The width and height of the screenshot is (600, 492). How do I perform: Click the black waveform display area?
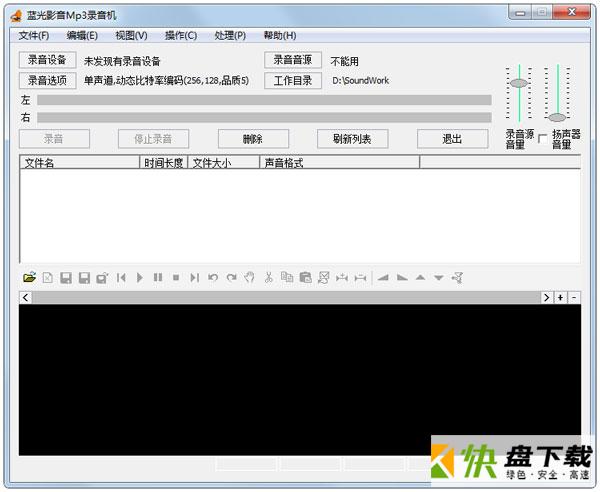(300, 380)
